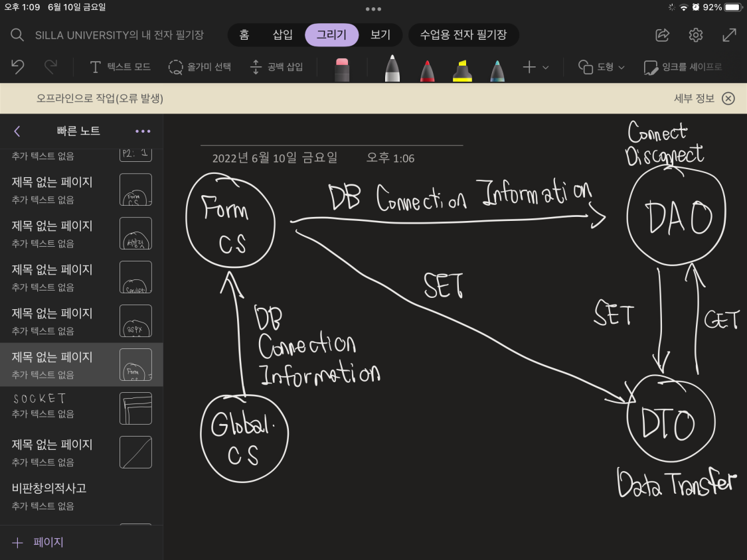The width and height of the screenshot is (747, 560).
Task: Open the 수업용 전자 필기장 tab
Action: (x=463, y=35)
